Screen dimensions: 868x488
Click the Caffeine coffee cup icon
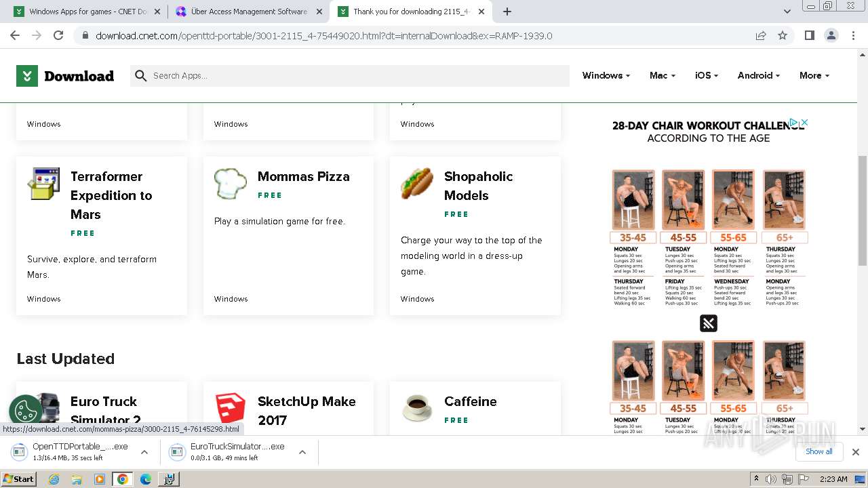tap(417, 409)
